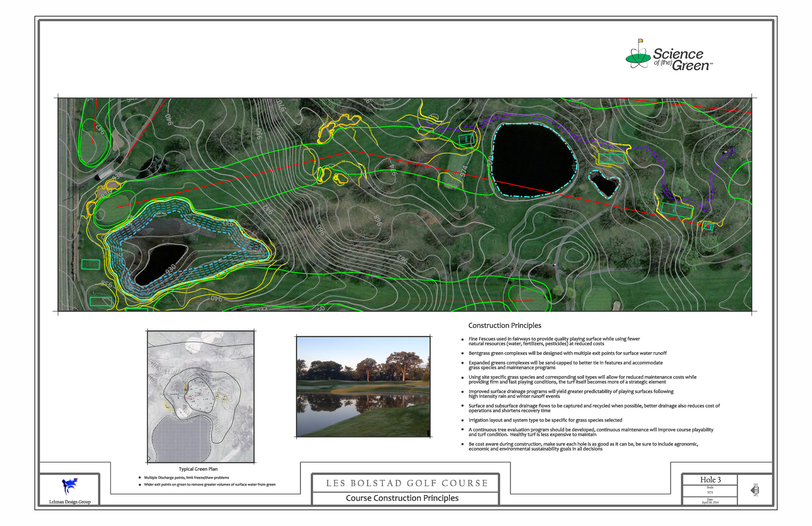Image resolution: width=812 pixels, height=526 pixels.
Task: Click the large black pond on the map
Action: [534, 160]
